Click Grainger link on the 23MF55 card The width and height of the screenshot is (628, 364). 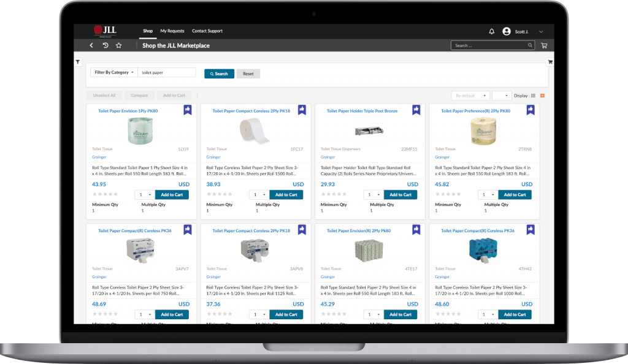pos(328,157)
